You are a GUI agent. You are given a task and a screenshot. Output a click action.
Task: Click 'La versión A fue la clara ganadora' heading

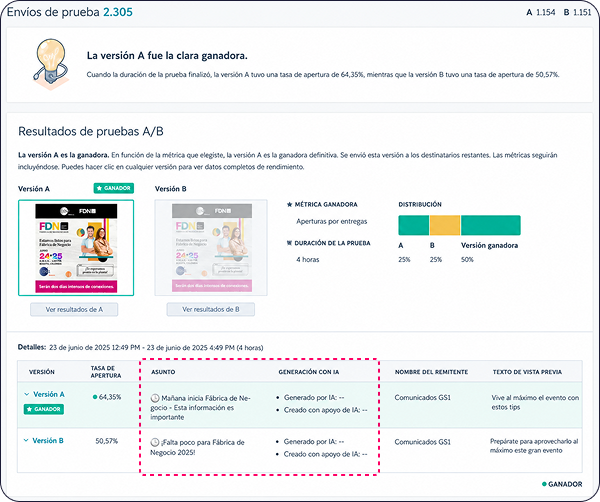pos(167,55)
